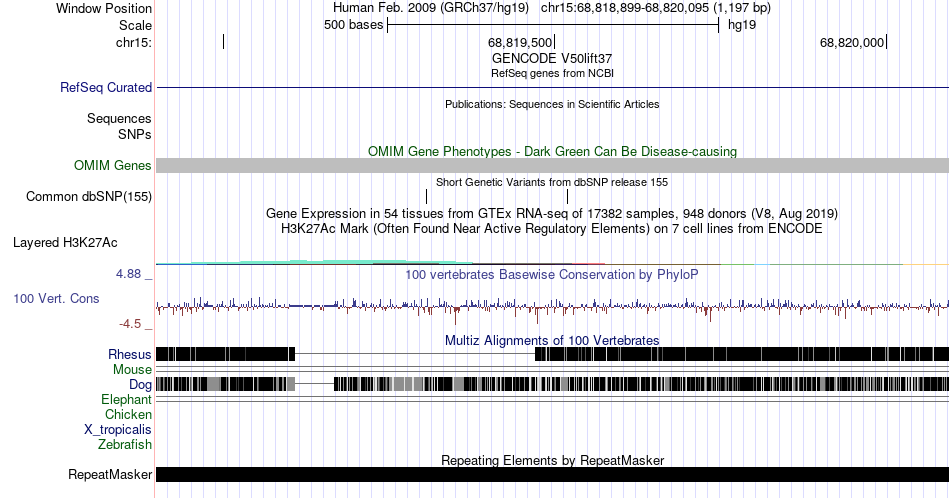950x498 pixels.
Task: Select the Dog alignment row label
Action: (x=140, y=385)
